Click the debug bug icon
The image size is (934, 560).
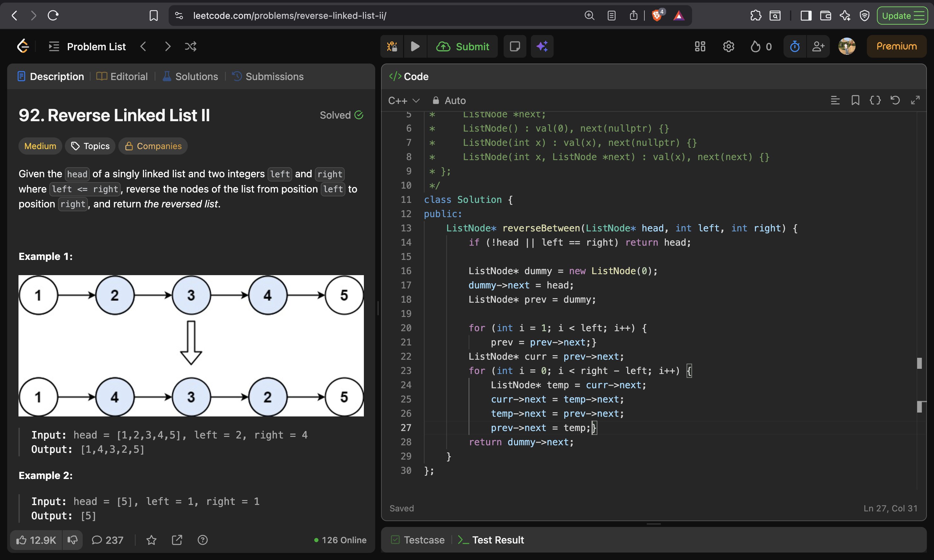tap(392, 46)
